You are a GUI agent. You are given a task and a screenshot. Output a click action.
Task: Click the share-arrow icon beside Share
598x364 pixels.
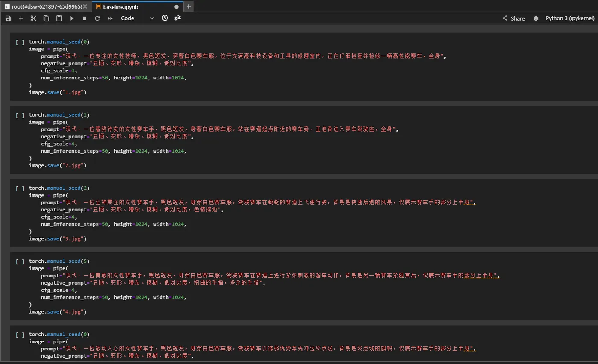(505, 18)
